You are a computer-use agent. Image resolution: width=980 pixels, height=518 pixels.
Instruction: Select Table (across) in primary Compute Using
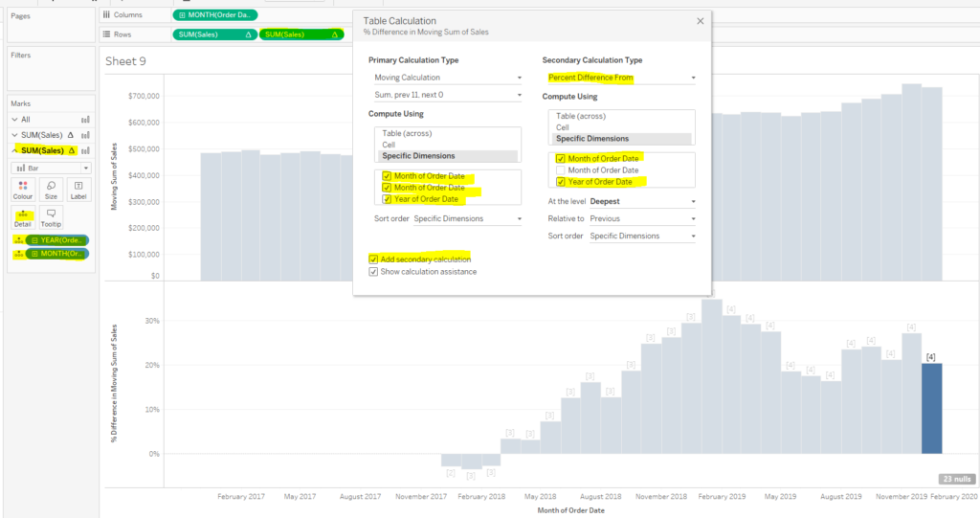click(405, 133)
